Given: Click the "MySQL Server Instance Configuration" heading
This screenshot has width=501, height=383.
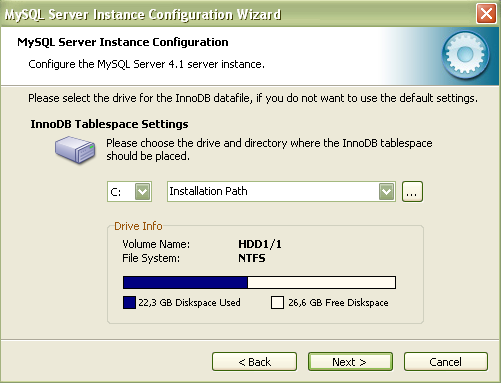Looking at the screenshot, I should 123,42.
